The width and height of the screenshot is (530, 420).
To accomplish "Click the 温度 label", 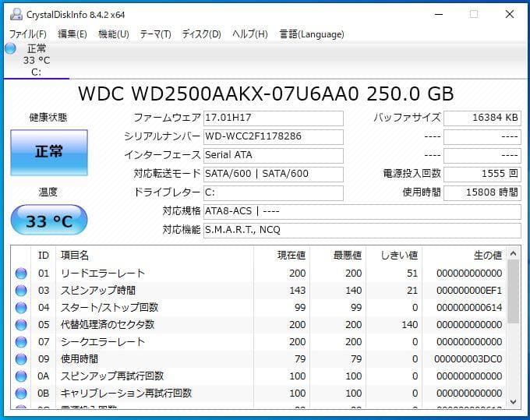I will pyautogui.click(x=48, y=192).
